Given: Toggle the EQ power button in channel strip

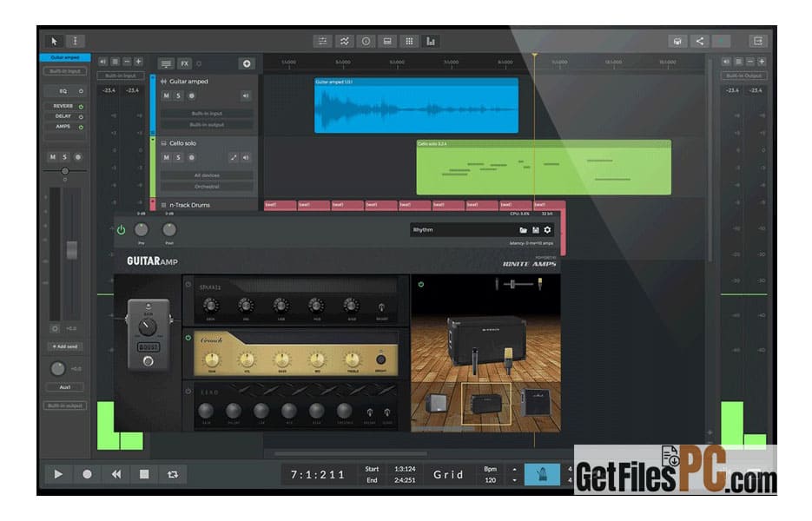Looking at the screenshot, I should pyautogui.click(x=81, y=91).
